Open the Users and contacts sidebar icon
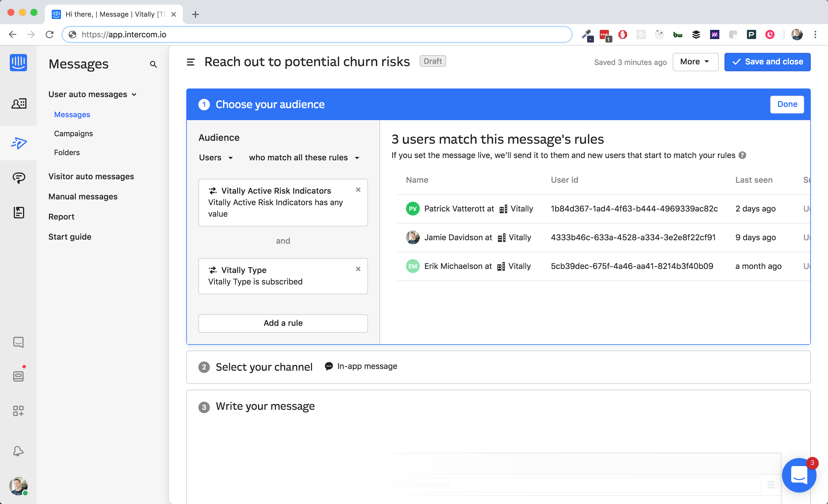Image resolution: width=828 pixels, height=504 pixels. coord(19,103)
